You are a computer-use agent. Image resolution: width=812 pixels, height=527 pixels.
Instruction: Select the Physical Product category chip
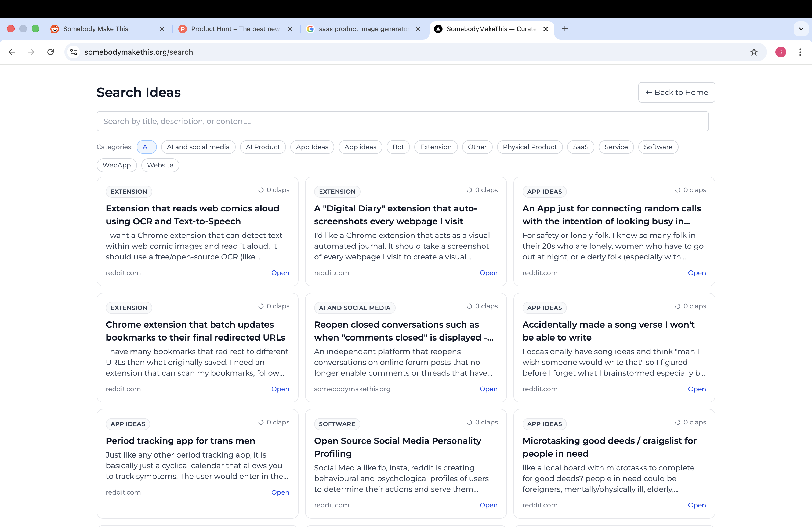tap(529, 147)
